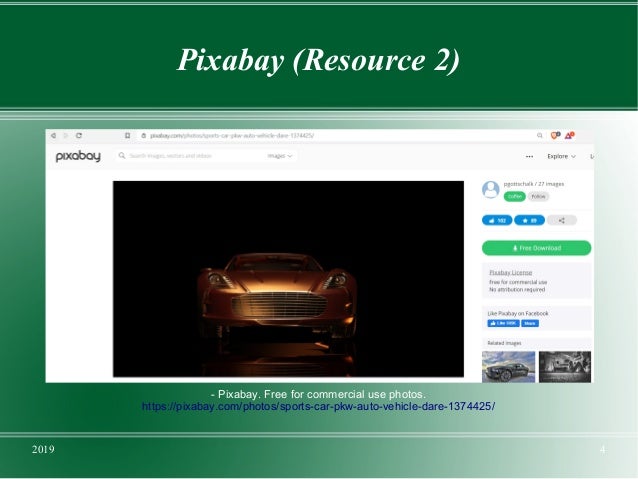Click the lock icon beside URL
The width and height of the screenshot is (638, 479).
[x=143, y=136]
